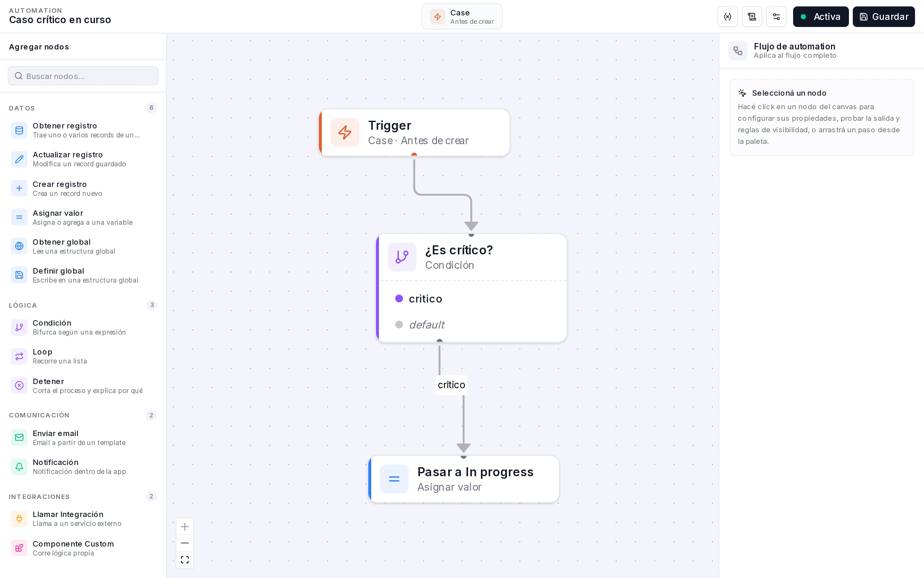Fit the canvas view to screen
Image resolution: width=924 pixels, height=578 pixels.
pos(185,560)
